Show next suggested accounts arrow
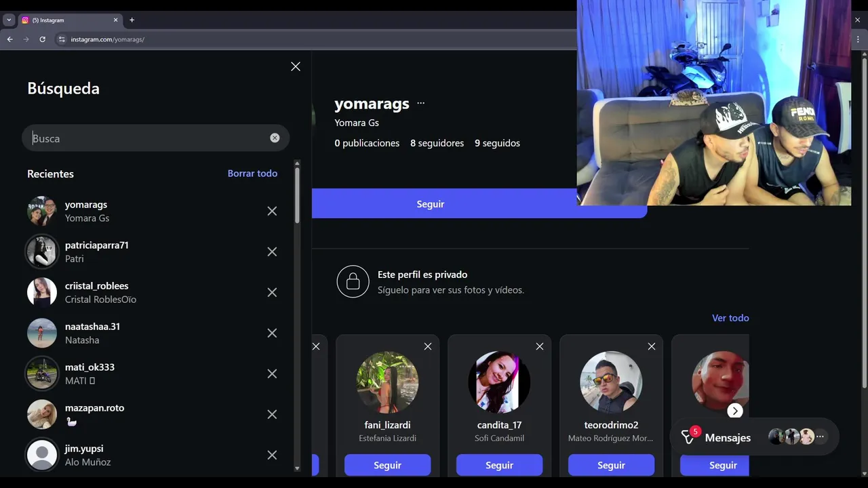This screenshot has height=488, width=868. [735, 411]
